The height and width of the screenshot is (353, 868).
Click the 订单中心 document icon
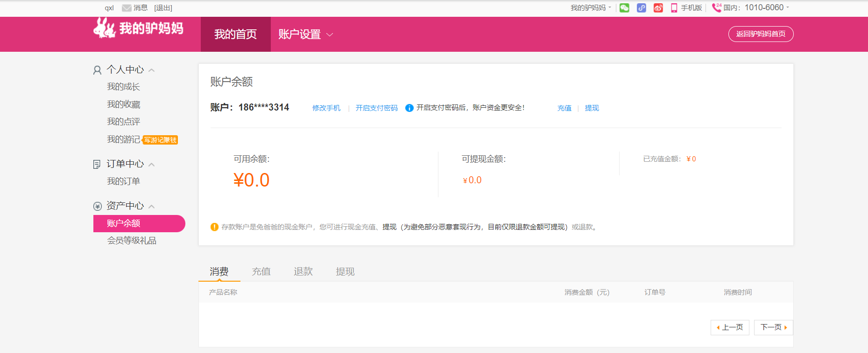[97, 164]
